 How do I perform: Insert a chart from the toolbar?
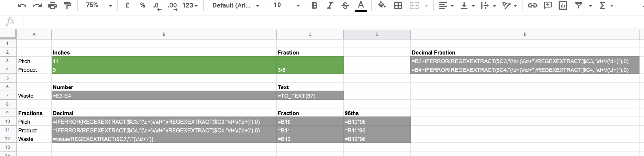coord(563,5)
